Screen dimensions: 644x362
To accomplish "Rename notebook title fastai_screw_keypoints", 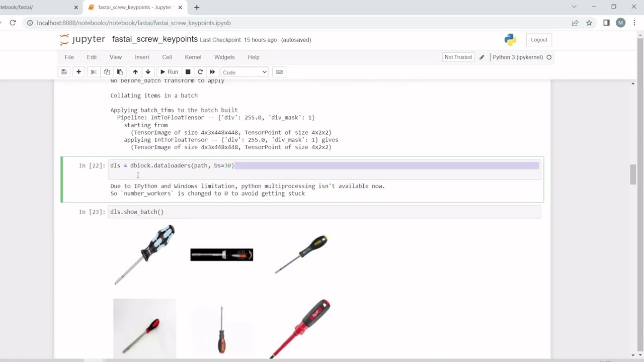I will [x=154, y=39].
